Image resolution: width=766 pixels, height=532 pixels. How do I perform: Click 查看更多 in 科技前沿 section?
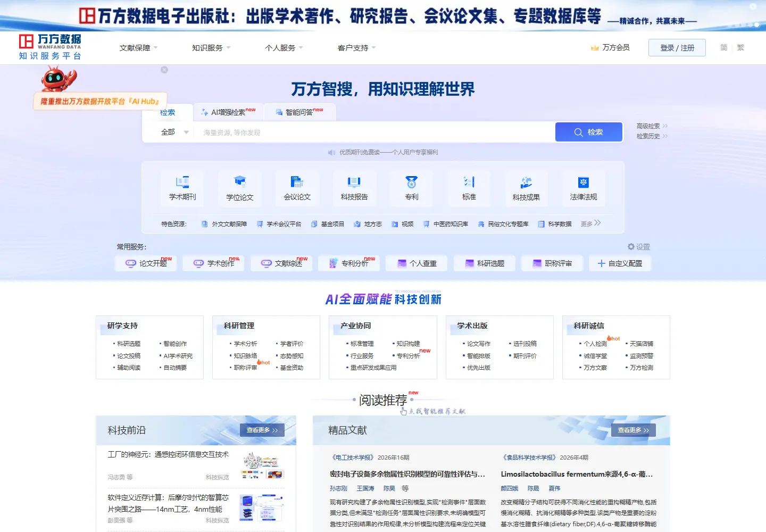[x=262, y=430]
